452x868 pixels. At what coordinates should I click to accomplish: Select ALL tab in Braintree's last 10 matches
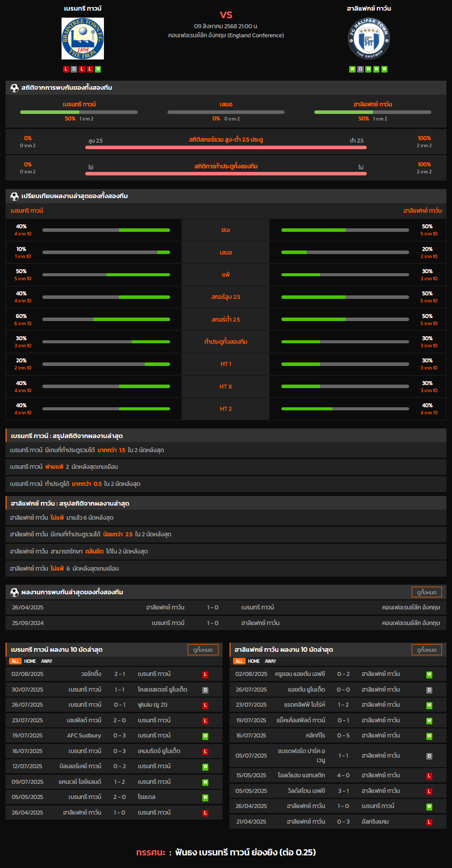pos(15,661)
